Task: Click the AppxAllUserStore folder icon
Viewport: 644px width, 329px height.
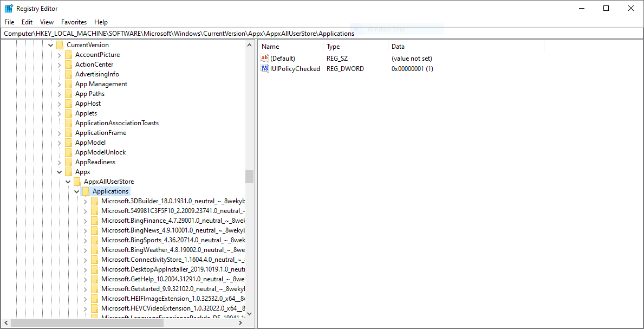Action: point(77,181)
